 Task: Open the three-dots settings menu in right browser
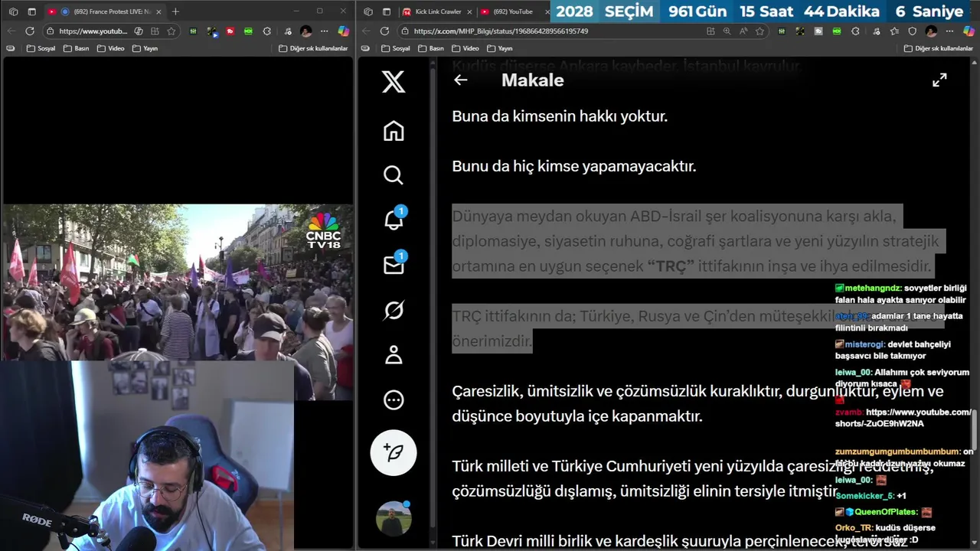click(x=949, y=31)
